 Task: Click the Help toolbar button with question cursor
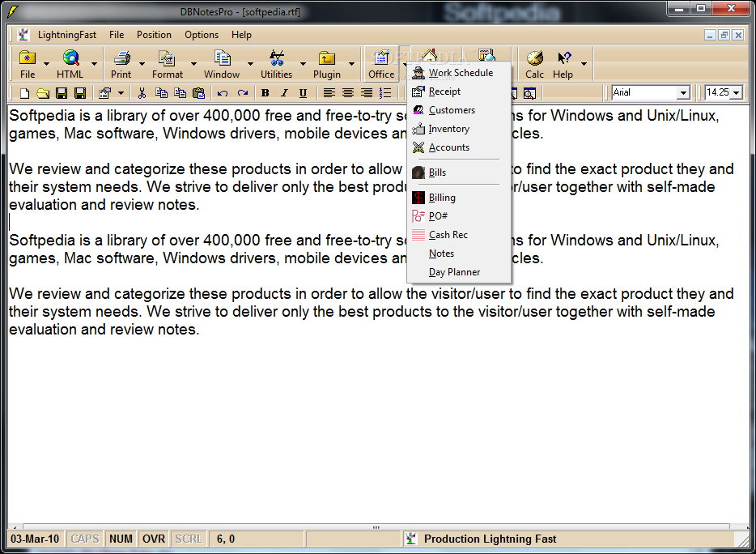[563, 64]
